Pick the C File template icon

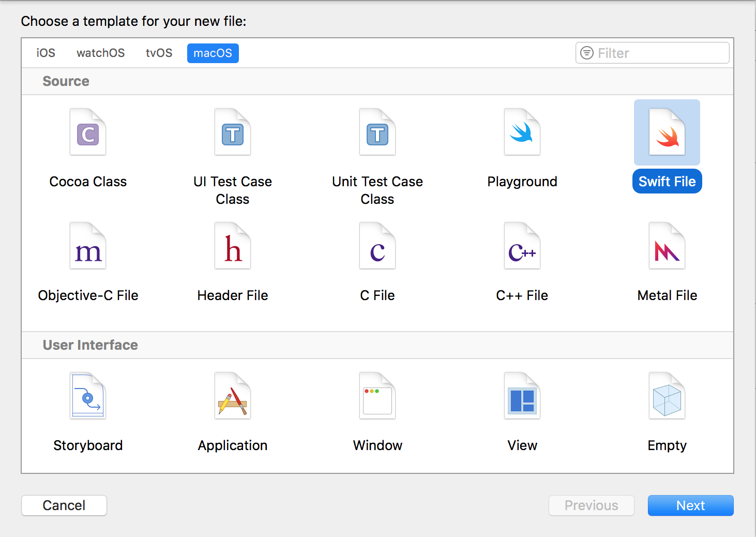377,246
